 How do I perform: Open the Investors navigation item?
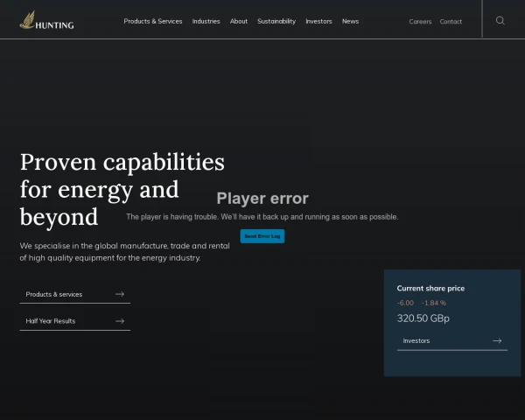[x=318, y=21]
